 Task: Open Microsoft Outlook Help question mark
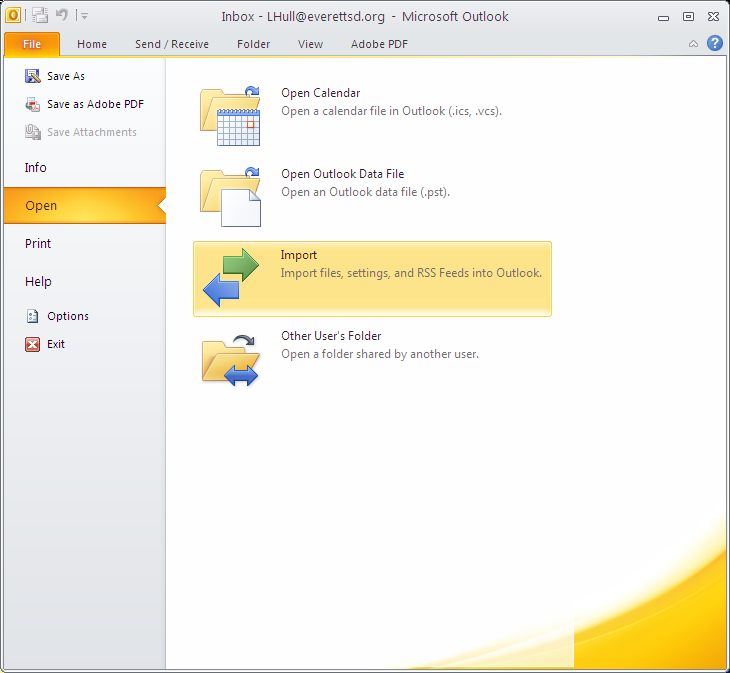[715, 43]
